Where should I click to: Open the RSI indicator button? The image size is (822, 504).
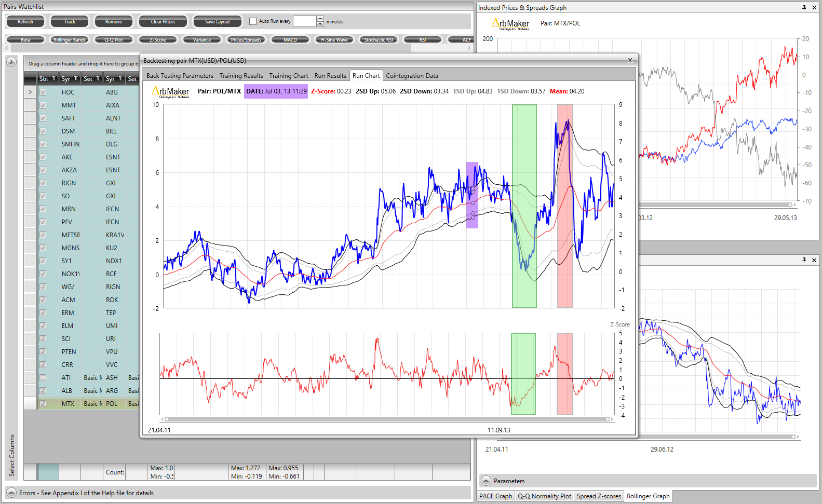tap(423, 39)
